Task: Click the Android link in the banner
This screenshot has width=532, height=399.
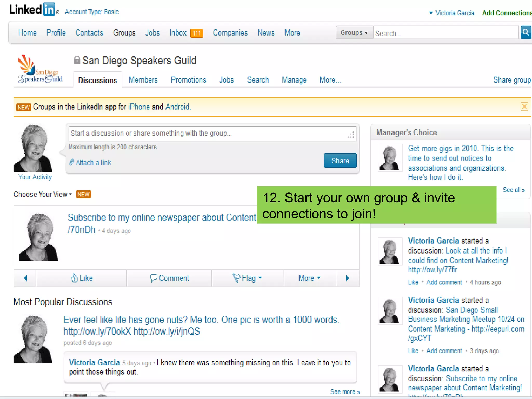Action: [x=177, y=107]
